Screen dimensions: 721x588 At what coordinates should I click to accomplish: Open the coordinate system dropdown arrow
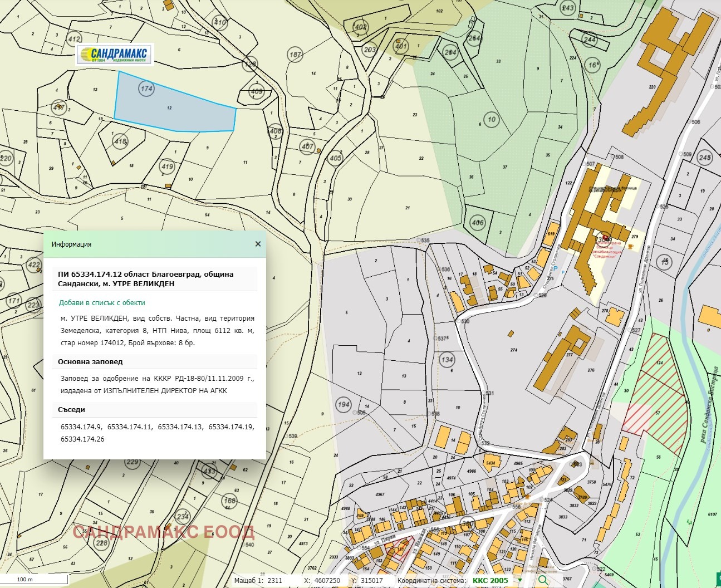tap(520, 580)
